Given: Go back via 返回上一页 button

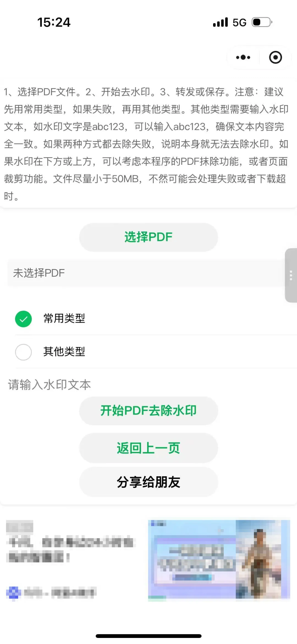Looking at the screenshot, I should (x=148, y=448).
